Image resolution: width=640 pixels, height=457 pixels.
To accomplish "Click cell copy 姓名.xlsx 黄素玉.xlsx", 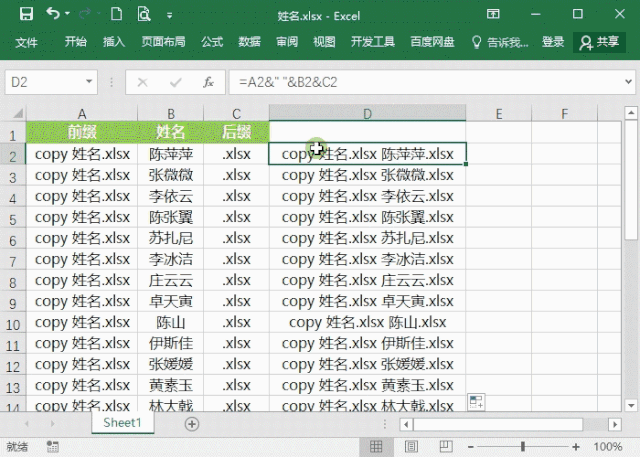I will [x=367, y=385].
